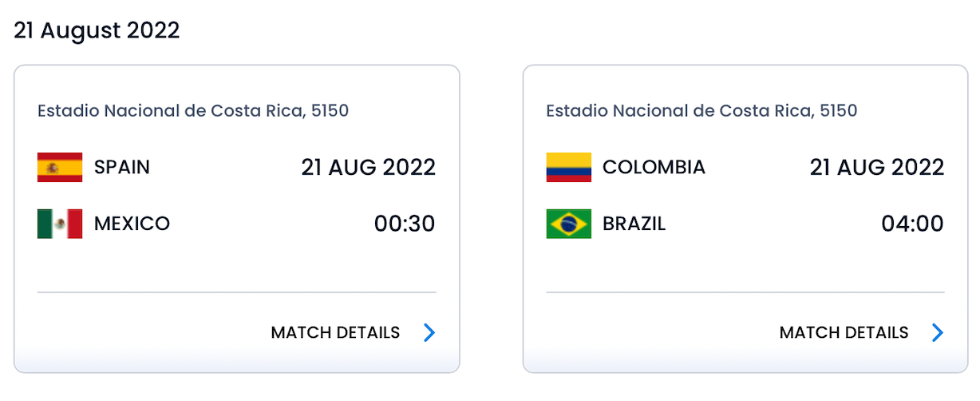Click the Spain flag icon
The width and height of the screenshot is (980, 401).
pos(60,168)
